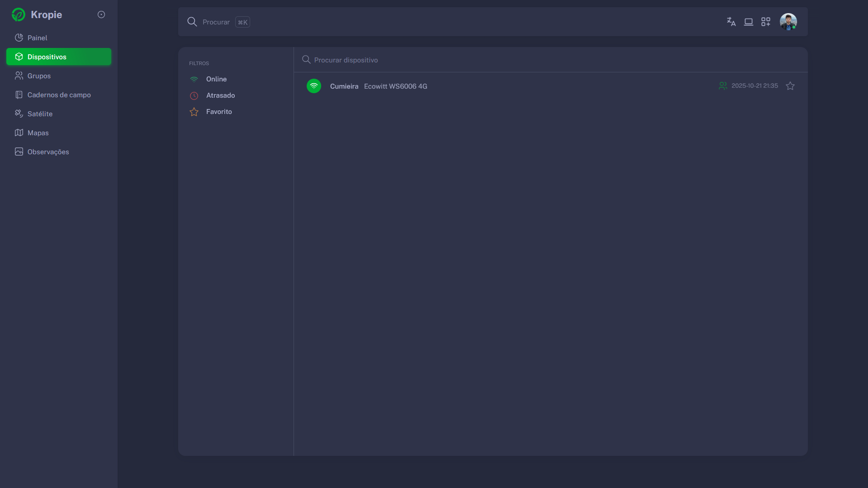Image resolution: width=868 pixels, height=488 pixels.
Task: Open the Mapas page
Action: (x=38, y=133)
